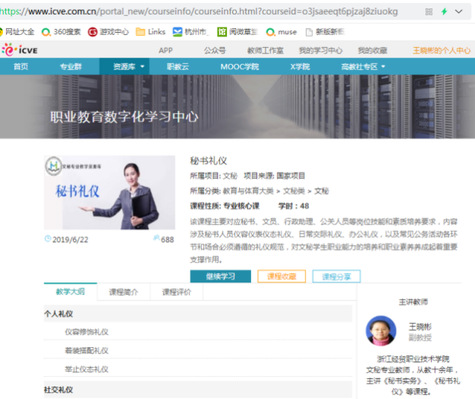
Task: Click the address bar URL field
Action: pyautogui.click(x=200, y=12)
